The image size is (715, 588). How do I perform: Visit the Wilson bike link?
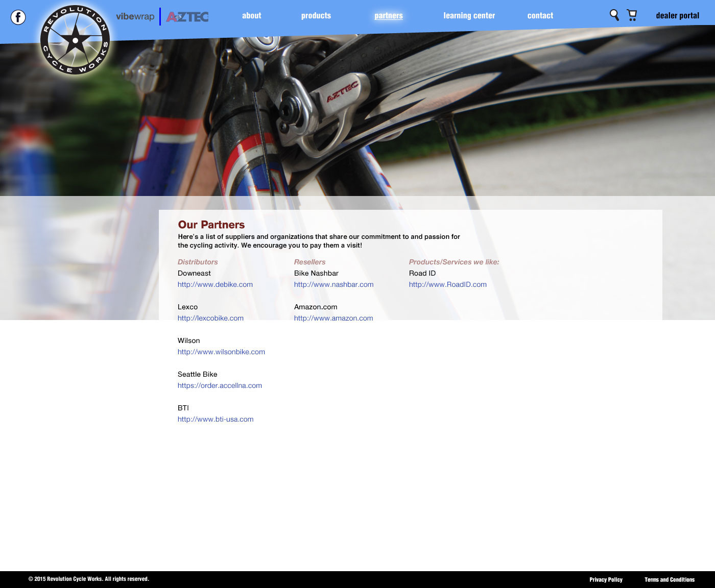221,352
